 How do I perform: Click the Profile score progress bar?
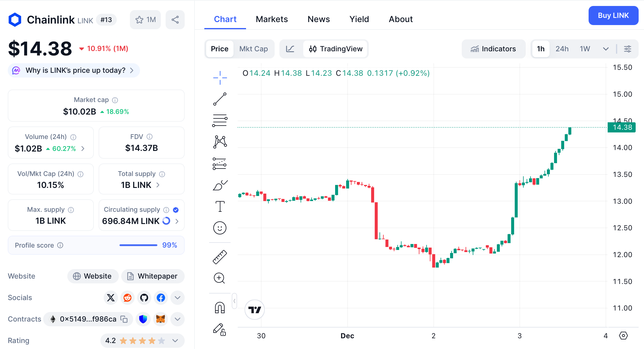(138, 245)
